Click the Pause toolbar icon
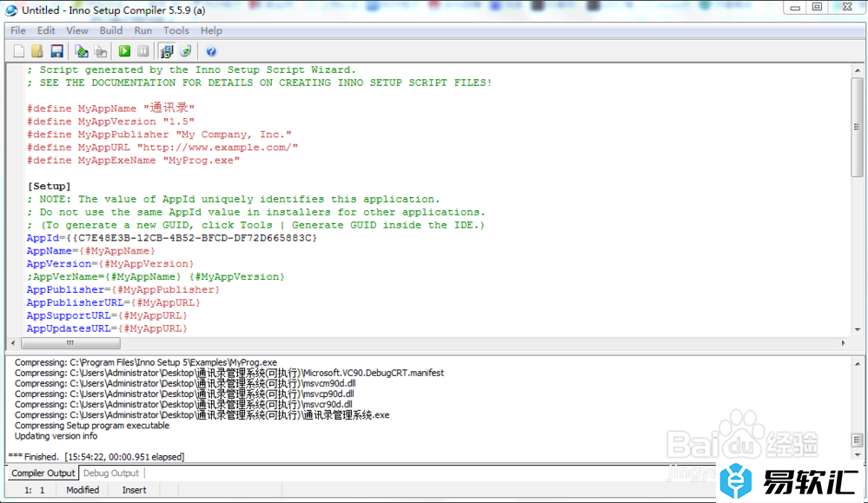 [x=143, y=51]
